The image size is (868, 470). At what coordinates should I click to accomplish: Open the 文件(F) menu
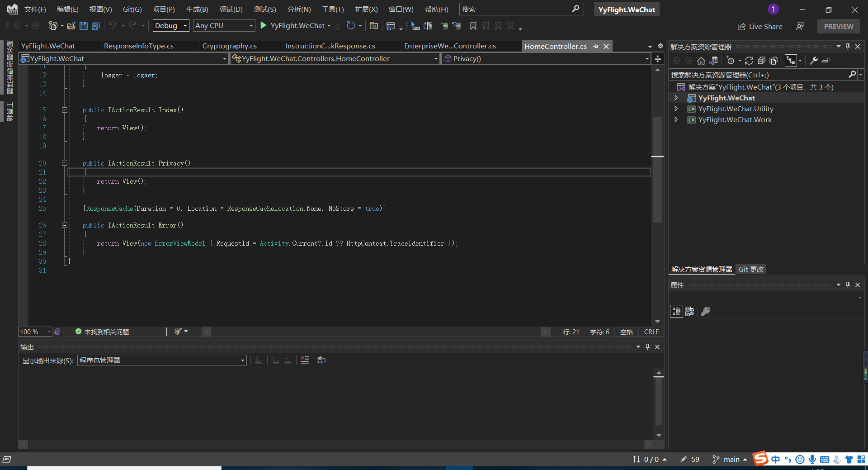point(35,9)
